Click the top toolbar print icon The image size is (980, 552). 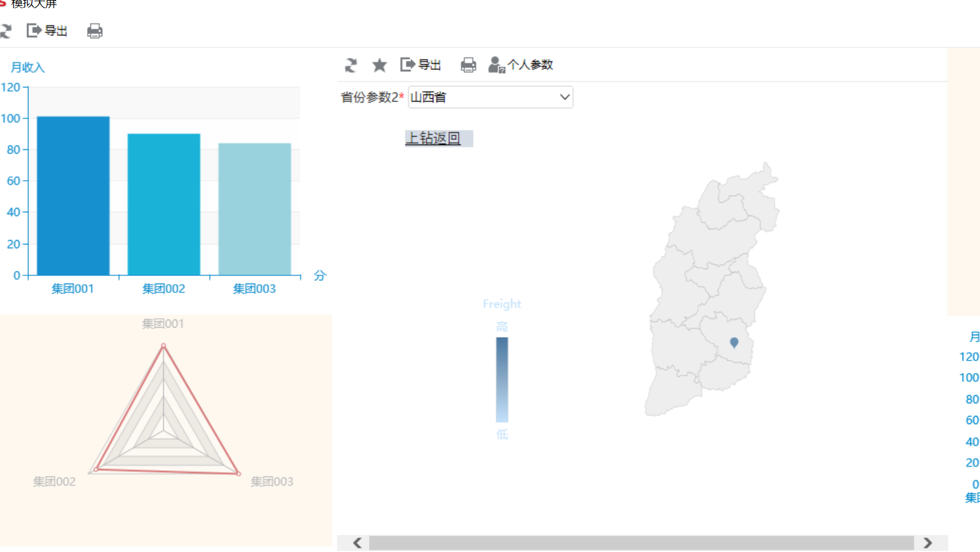coord(95,31)
